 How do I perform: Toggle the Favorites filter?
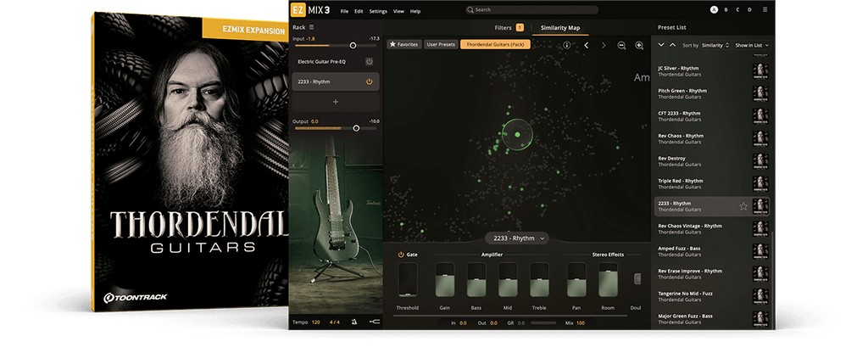pos(404,44)
